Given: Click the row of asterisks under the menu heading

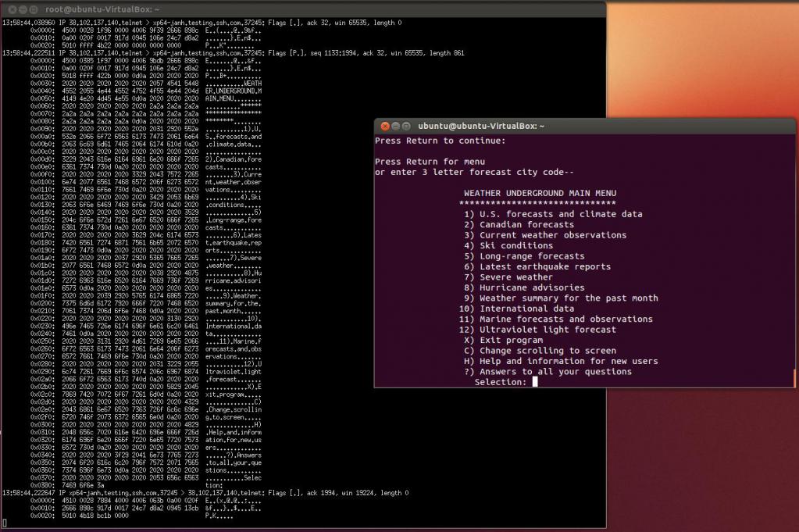Looking at the screenshot, I should coord(537,203).
